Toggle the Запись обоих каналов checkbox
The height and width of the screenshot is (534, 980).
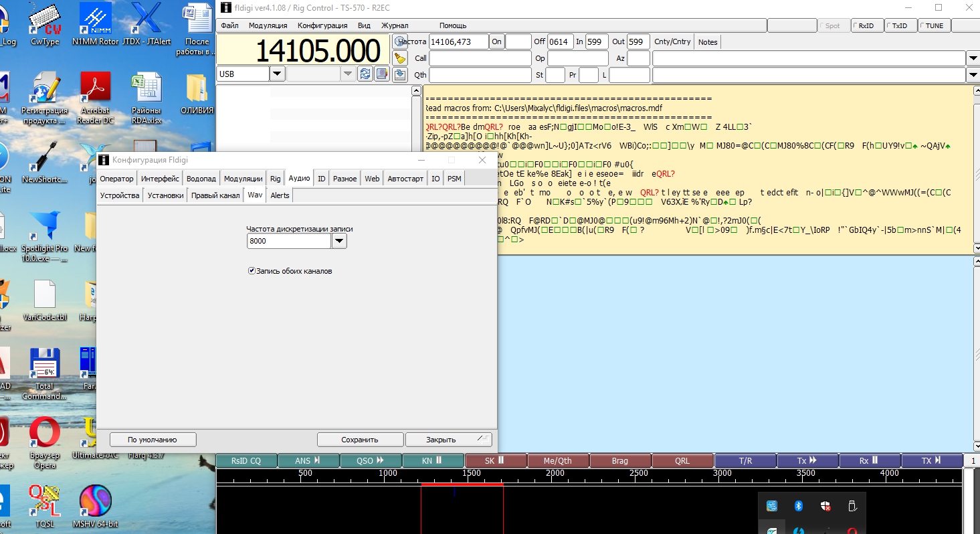(252, 271)
